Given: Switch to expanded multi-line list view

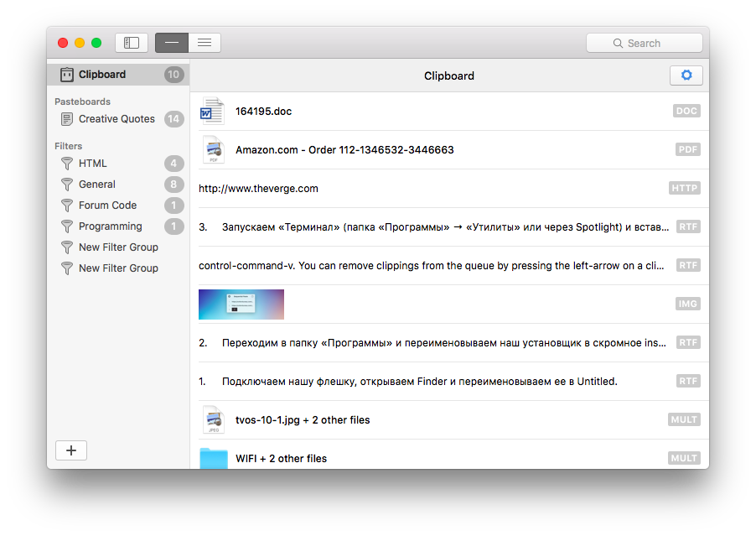Looking at the screenshot, I should (205, 43).
